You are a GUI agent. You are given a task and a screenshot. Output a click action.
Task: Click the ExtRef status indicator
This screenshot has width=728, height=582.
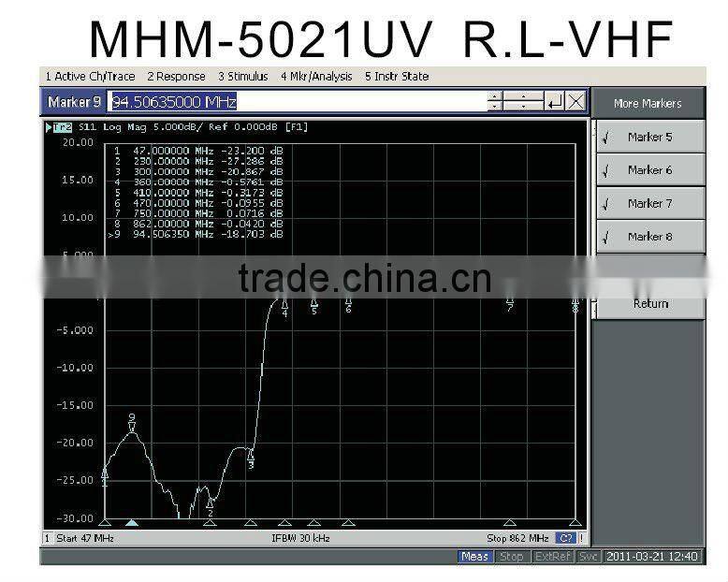[552, 556]
